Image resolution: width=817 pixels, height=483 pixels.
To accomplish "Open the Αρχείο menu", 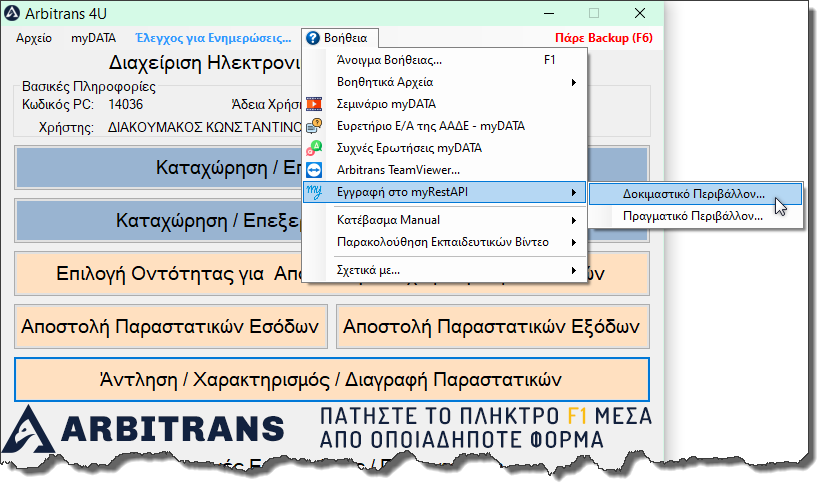I will [x=34, y=38].
